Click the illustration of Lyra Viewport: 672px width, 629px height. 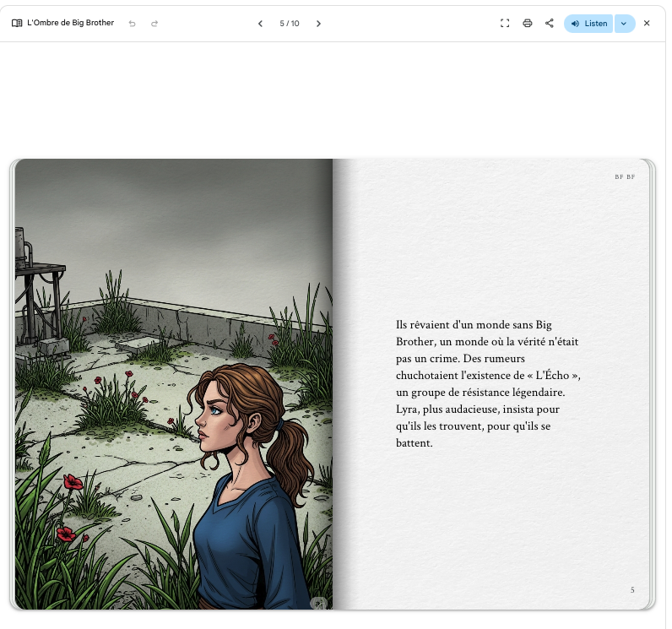(245, 473)
